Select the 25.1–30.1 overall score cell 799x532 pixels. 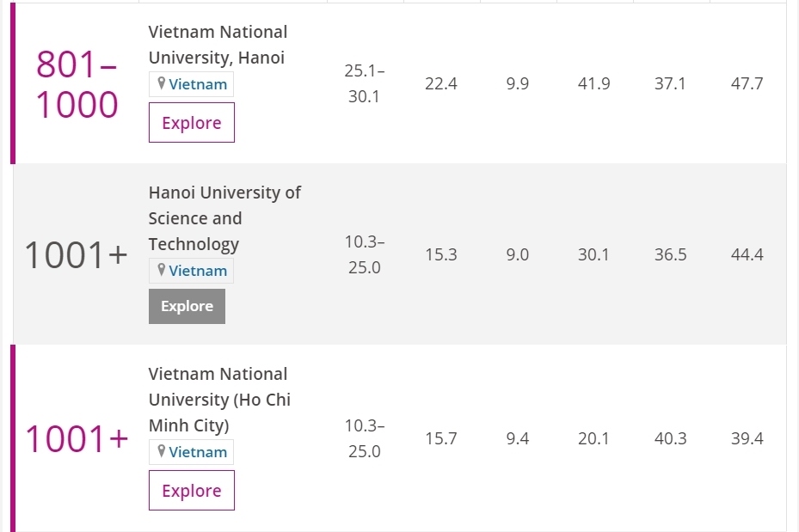[x=365, y=83]
